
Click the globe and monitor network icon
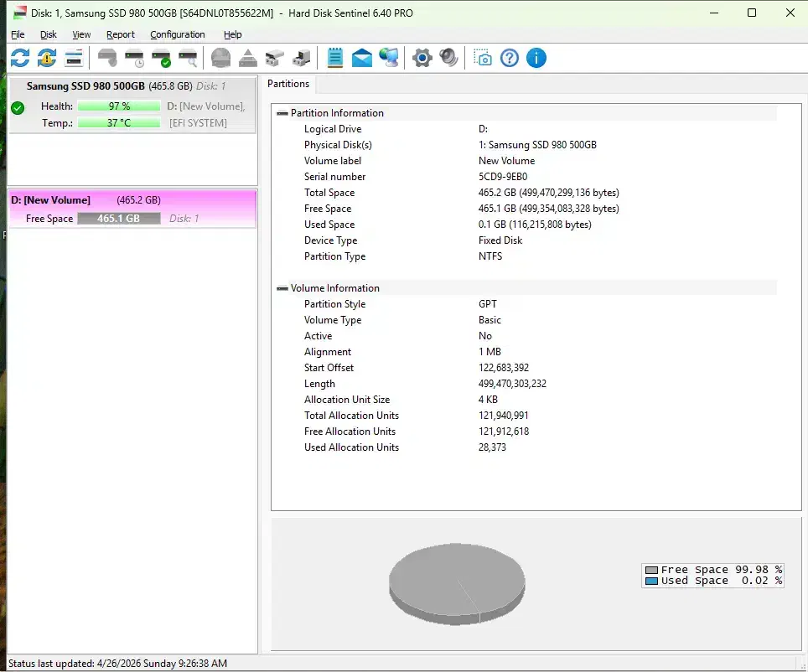[389, 58]
